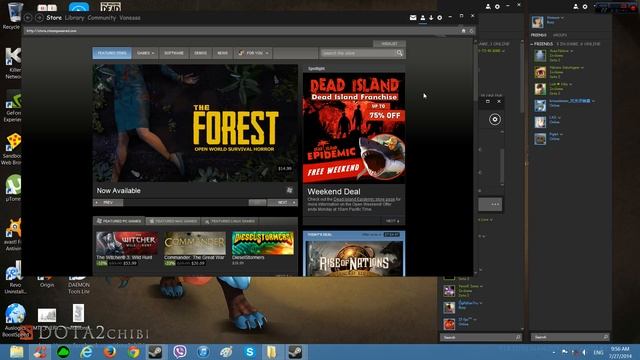Click the magnifier icon in the store search

[399, 53]
